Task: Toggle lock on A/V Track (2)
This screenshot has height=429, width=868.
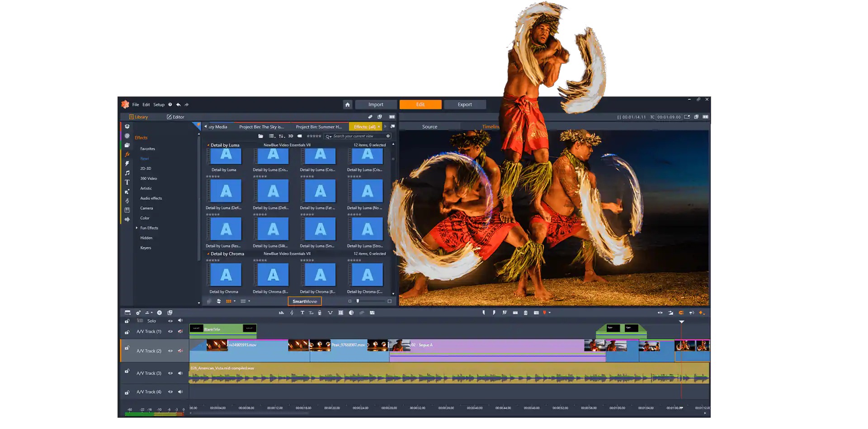Action: coord(127,348)
